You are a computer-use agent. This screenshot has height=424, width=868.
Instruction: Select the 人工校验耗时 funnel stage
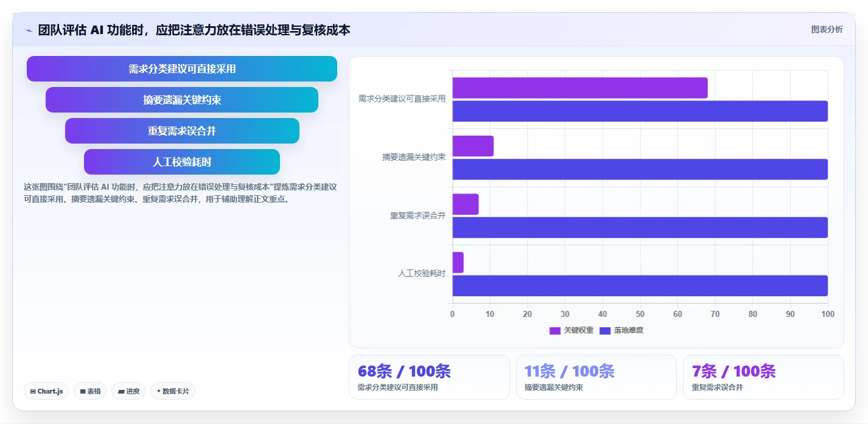coord(182,162)
